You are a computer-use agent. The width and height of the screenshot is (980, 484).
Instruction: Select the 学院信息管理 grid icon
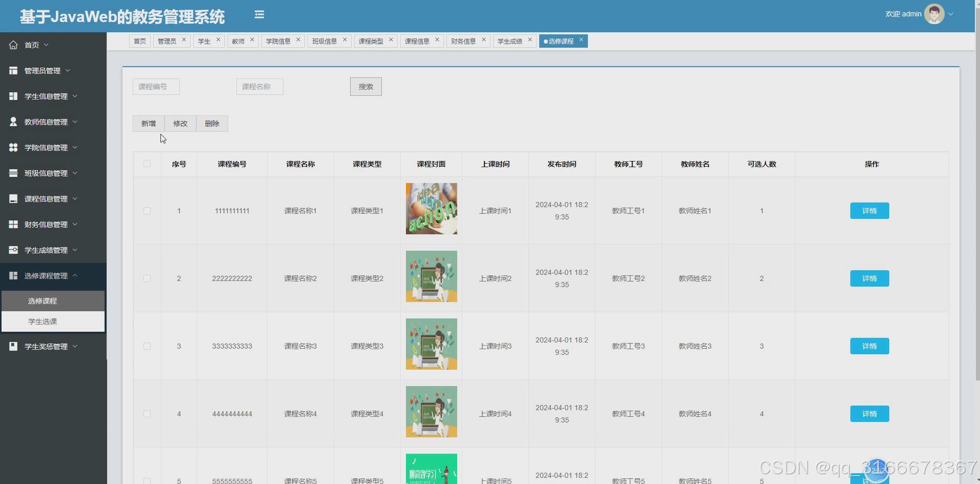tap(13, 147)
